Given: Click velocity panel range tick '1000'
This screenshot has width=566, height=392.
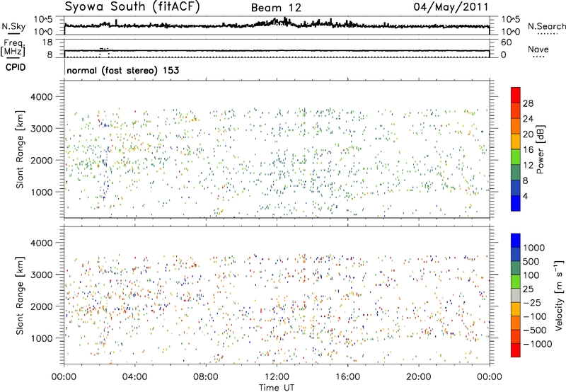Looking at the screenshot, I should coord(42,338).
